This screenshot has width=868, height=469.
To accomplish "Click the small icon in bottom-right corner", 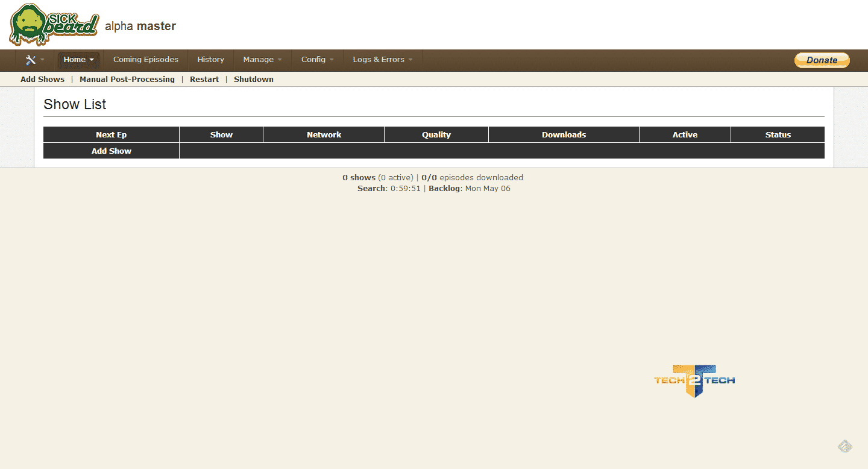I will click(x=844, y=446).
